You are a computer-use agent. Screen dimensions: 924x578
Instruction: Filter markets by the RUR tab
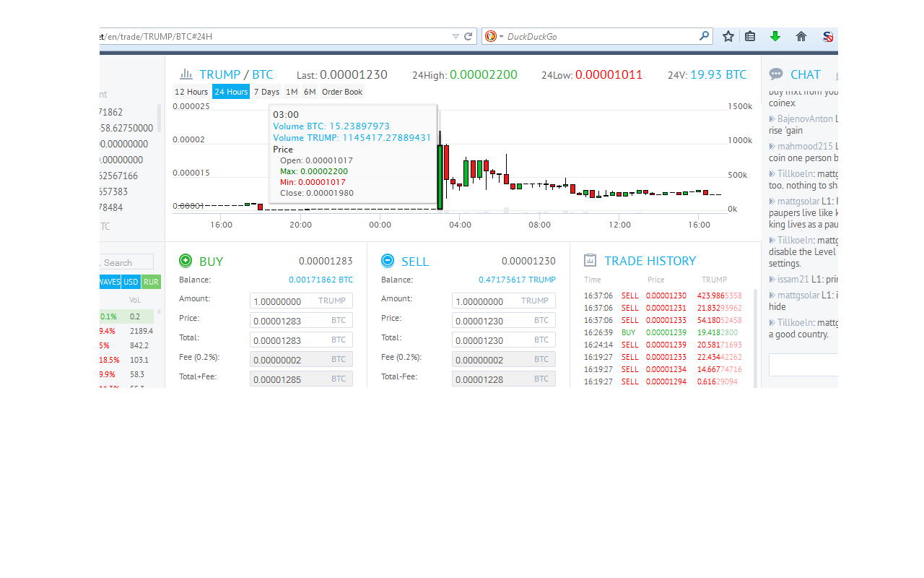[151, 282]
